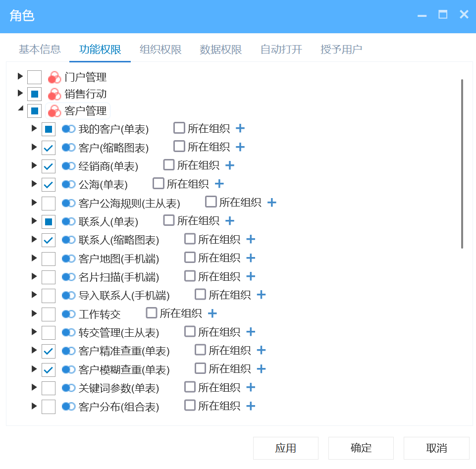Open the 授予用户 tab
Image resolution: width=476 pixels, height=469 pixels.
[341, 50]
